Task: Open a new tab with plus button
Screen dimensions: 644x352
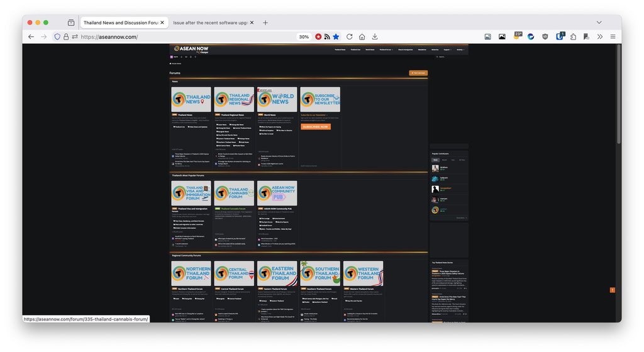Action: pyautogui.click(x=265, y=23)
